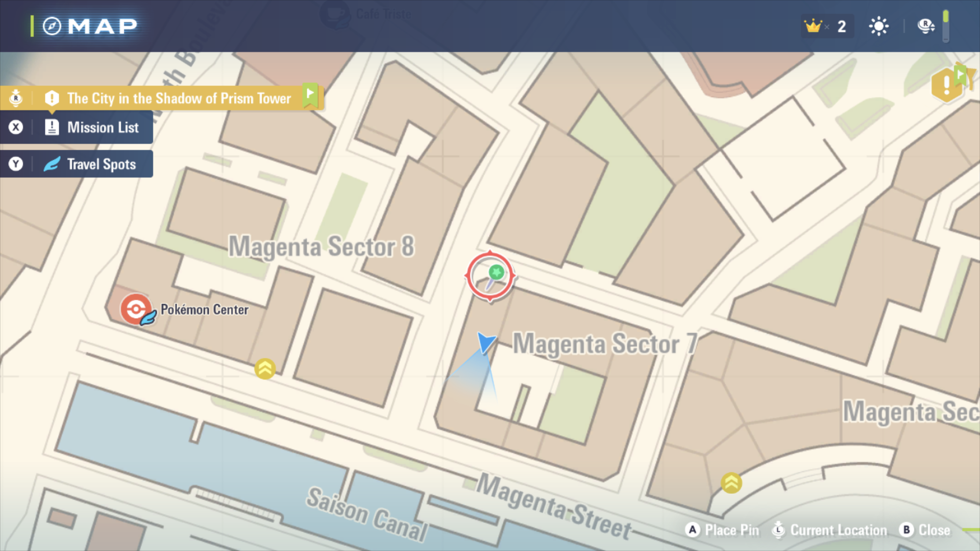Click the Magenta Sector 8 label
This screenshot has height=551, width=980.
(321, 247)
